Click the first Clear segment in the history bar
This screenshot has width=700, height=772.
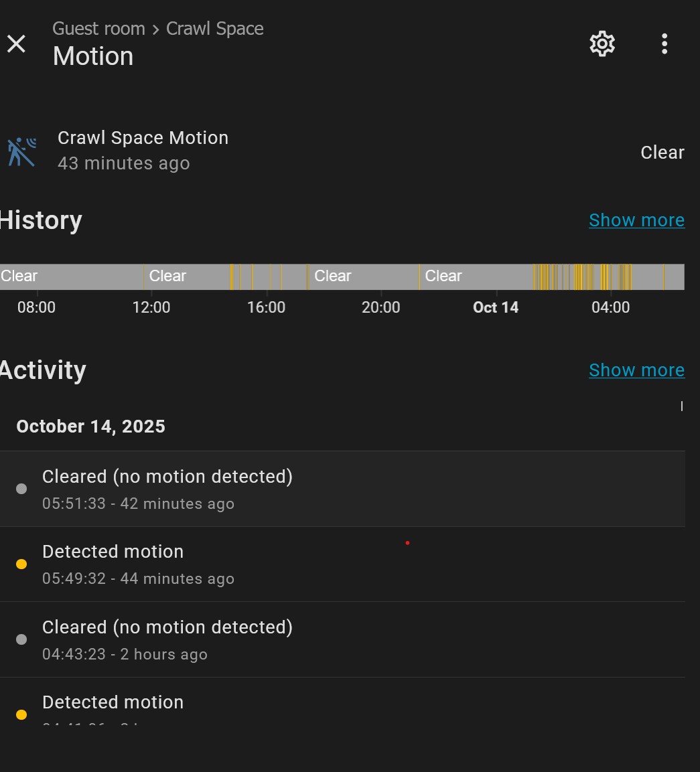coord(67,277)
